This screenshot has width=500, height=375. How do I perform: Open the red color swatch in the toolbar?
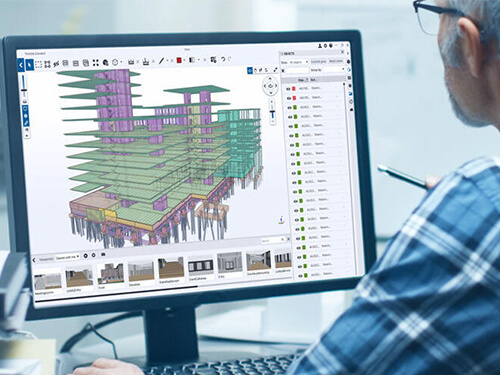pyautogui.click(x=179, y=60)
